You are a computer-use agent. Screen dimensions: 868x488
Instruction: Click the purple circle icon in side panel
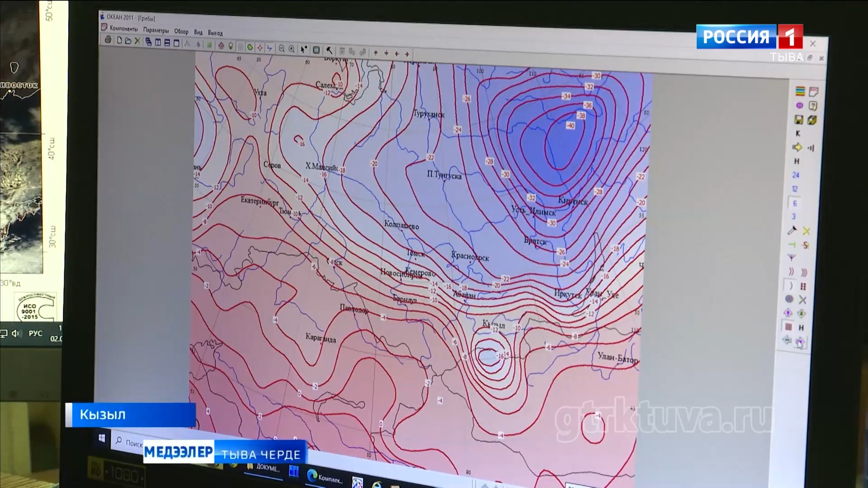pos(799,106)
